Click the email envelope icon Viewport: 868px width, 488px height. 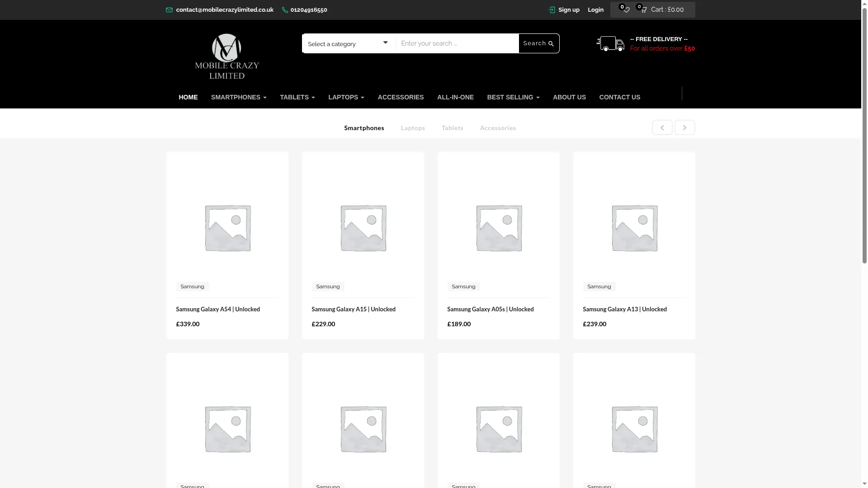(169, 10)
